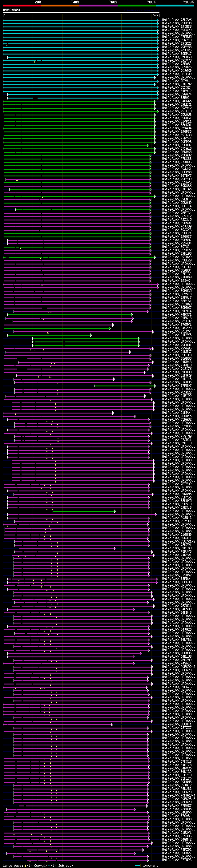Select the UniRef100_Q9ZVY8 label
Viewport: 197px width, 868px height.
pyautogui.click(x=177, y=61)
